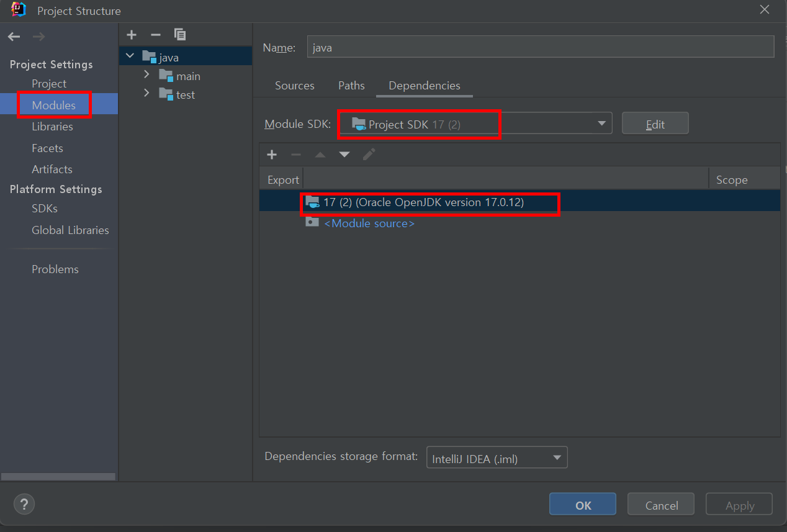Click the Export column header
Viewport: 787px width, 532px height.
(283, 179)
